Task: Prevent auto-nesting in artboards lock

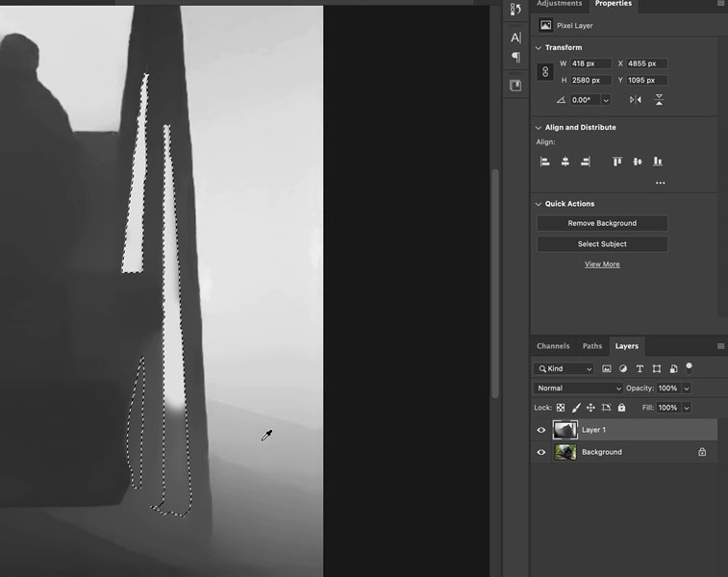Action: tap(606, 408)
